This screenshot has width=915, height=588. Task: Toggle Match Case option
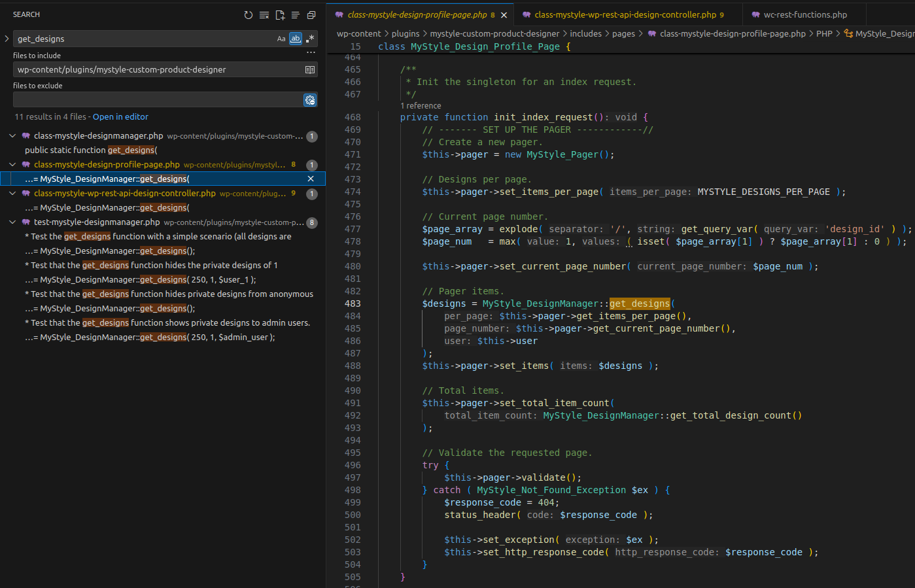(281, 39)
